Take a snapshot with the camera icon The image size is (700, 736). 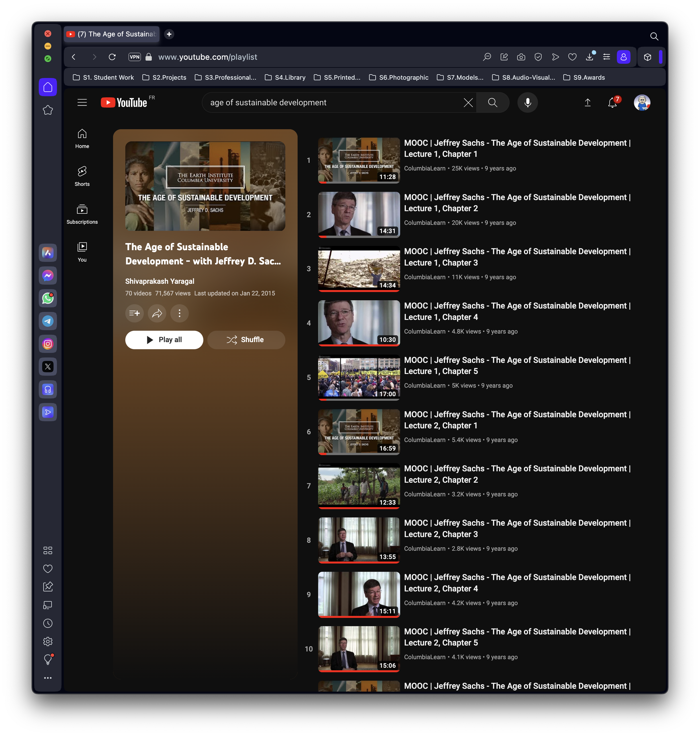[x=521, y=57]
